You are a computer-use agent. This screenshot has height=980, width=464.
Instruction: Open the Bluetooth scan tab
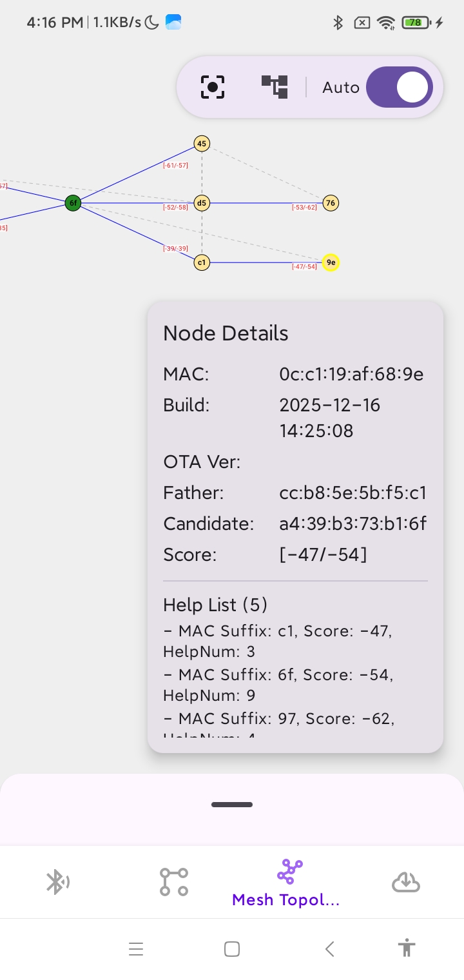pyautogui.click(x=57, y=882)
